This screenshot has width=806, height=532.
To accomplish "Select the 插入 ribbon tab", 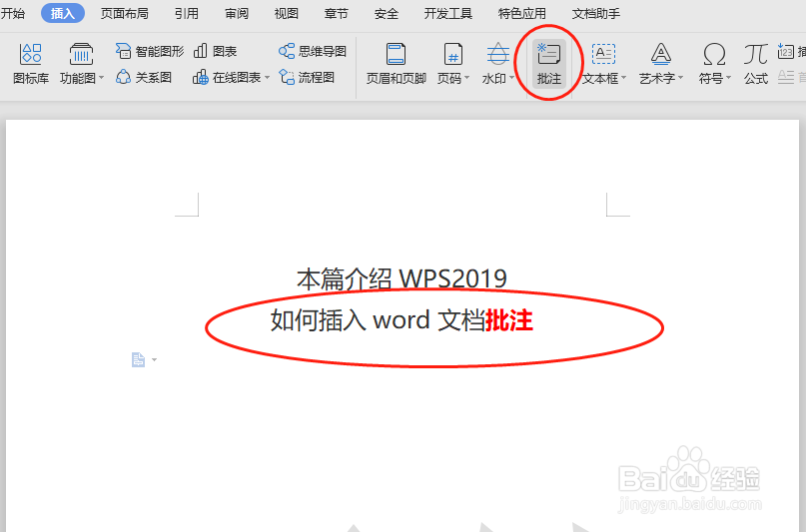I will point(63,13).
